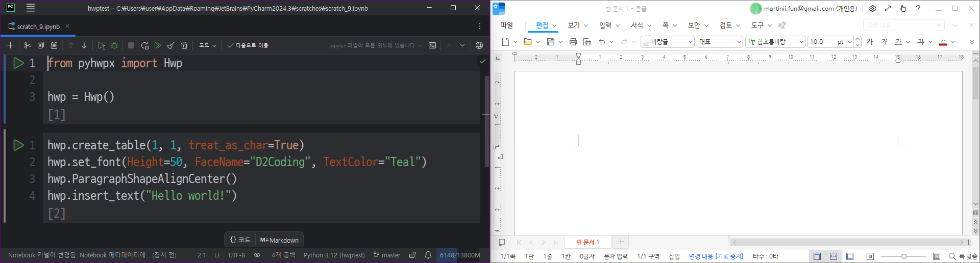Apply bold 가 formatting in Hangul
Viewport: 980px width, 263px height.
click(870, 42)
